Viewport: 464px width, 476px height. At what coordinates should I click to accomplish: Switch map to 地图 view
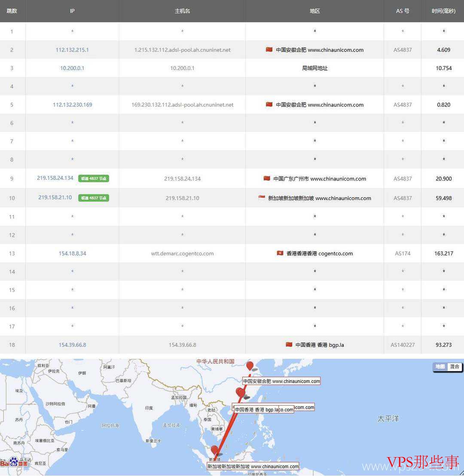pyautogui.click(x=440, y=367)
